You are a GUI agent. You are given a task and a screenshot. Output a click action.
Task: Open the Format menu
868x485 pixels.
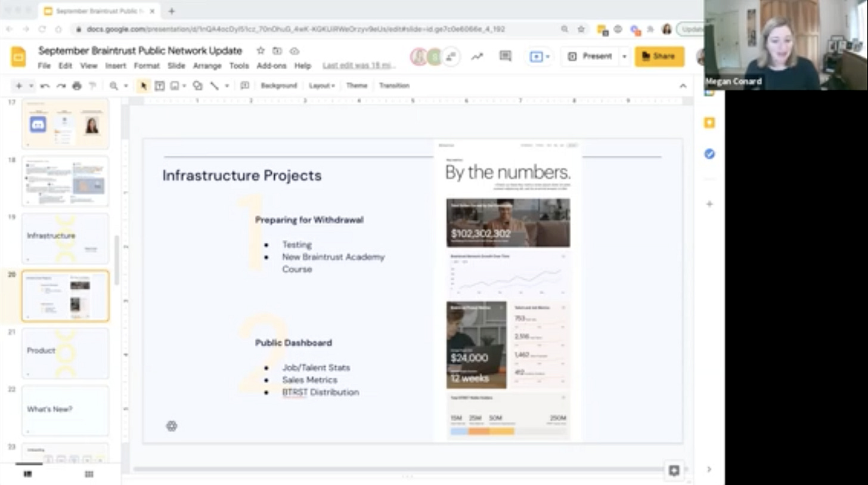(x=147, y=66)
